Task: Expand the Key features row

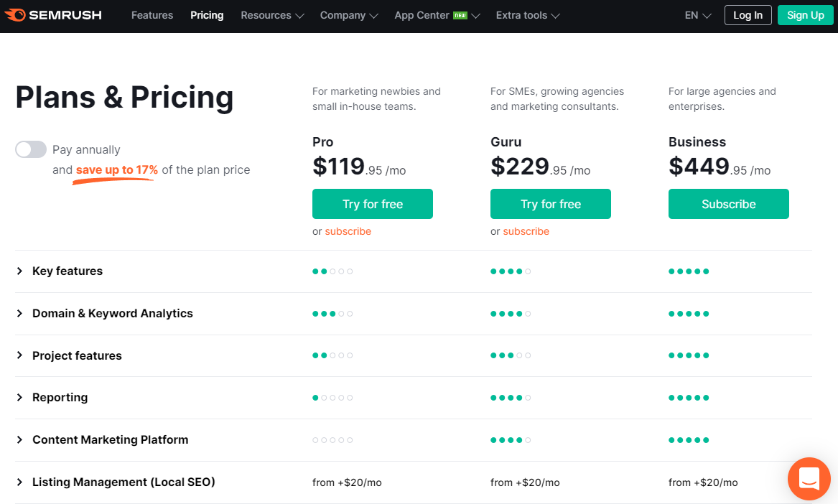Action: coord(414,271)
